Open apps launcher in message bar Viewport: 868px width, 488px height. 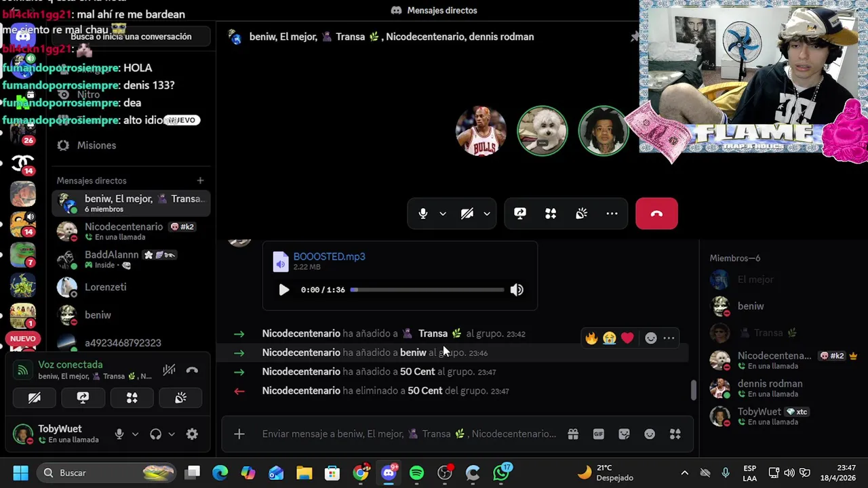[x=675, y=434]
